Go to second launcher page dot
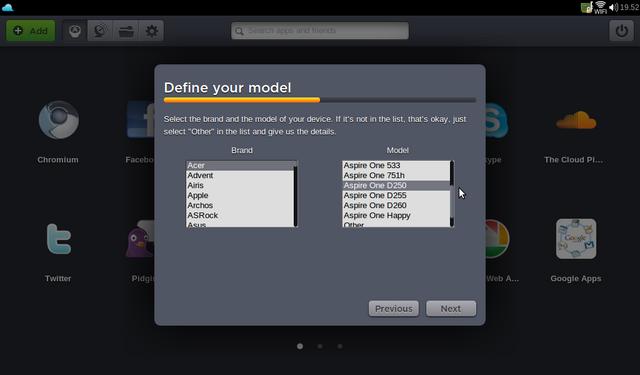The image size is (640, 375). pos(320,346)
